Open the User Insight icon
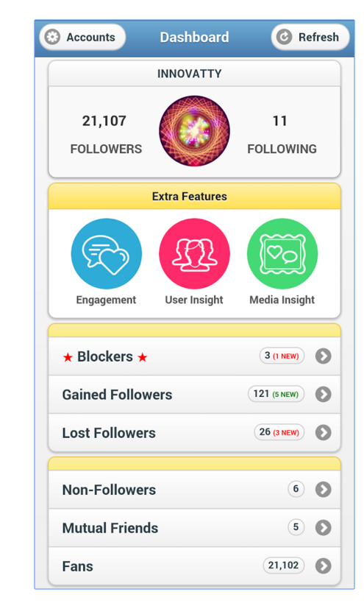The image size is (364, 603). 194,254
